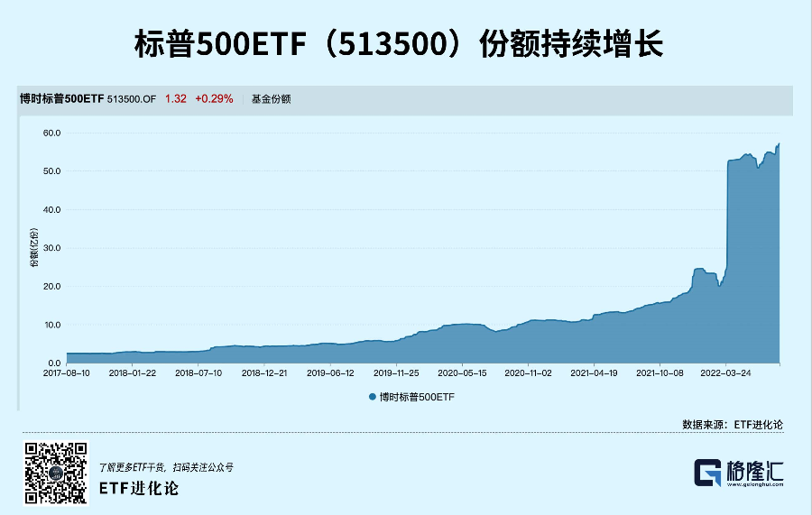Click the 扫码关注公众号 caption text
The image size is (812, 515).
[x=203, y=467]
